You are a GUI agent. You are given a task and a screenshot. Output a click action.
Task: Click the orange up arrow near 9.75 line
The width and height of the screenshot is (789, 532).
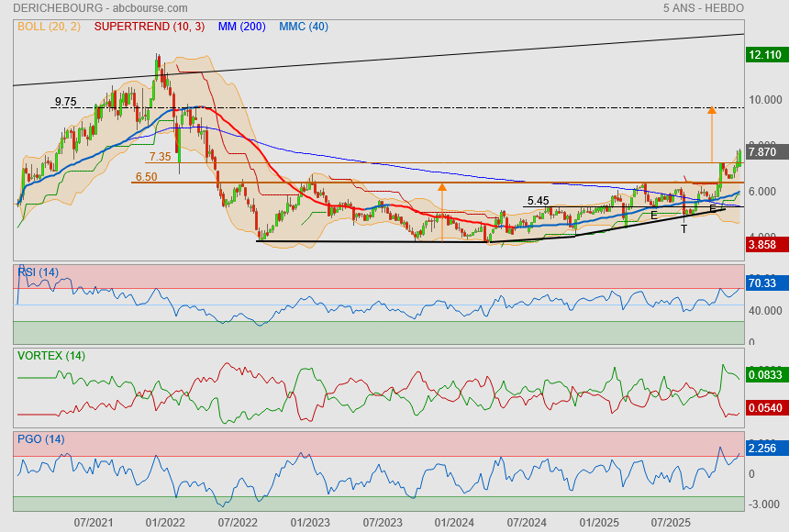pyautogui.click(x=711, y=110)
